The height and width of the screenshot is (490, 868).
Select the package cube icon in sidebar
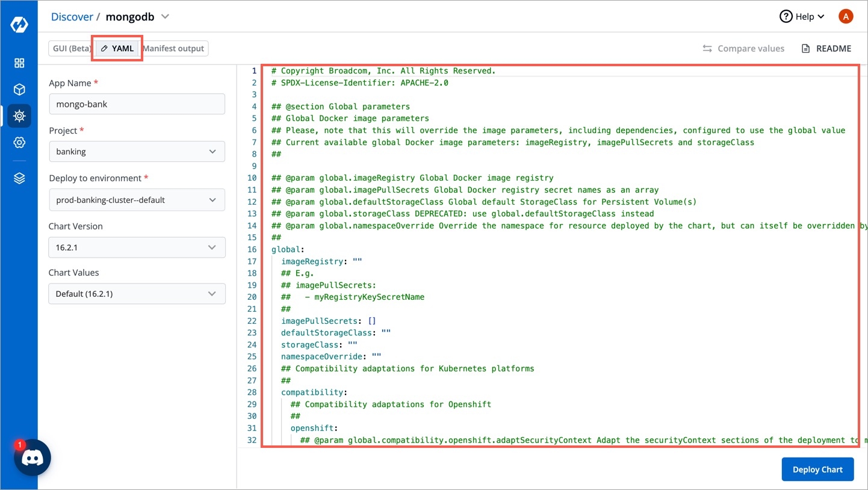click(19, 88)
